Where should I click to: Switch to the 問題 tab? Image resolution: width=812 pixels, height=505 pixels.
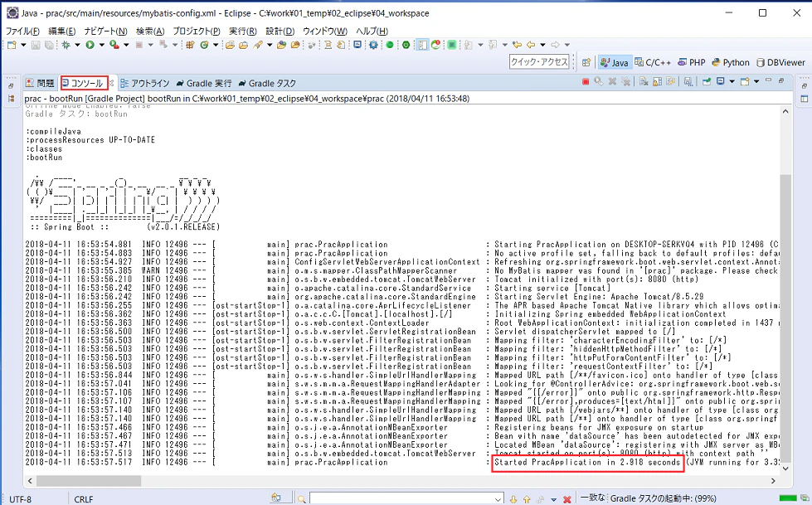coord(41,83)
